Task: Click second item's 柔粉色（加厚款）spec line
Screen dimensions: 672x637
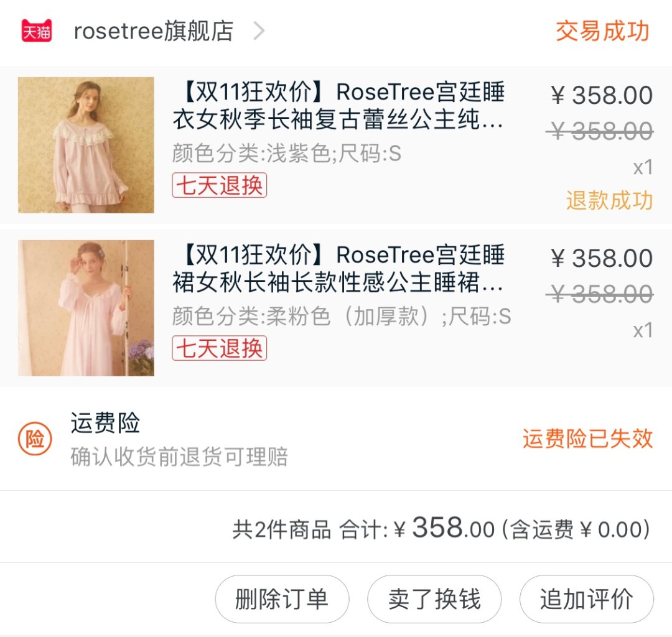Action: click(342, 317)
